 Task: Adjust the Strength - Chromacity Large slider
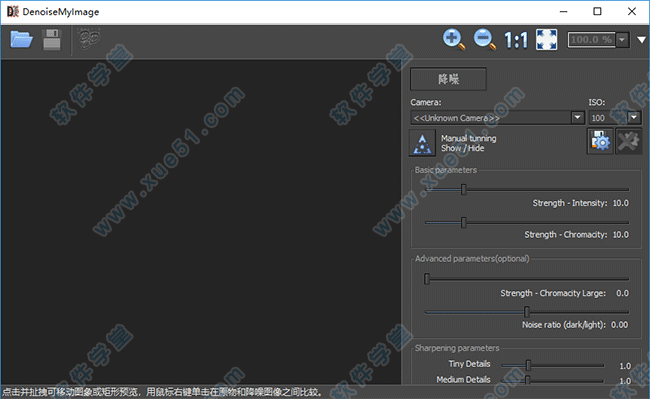click(527, 279)
